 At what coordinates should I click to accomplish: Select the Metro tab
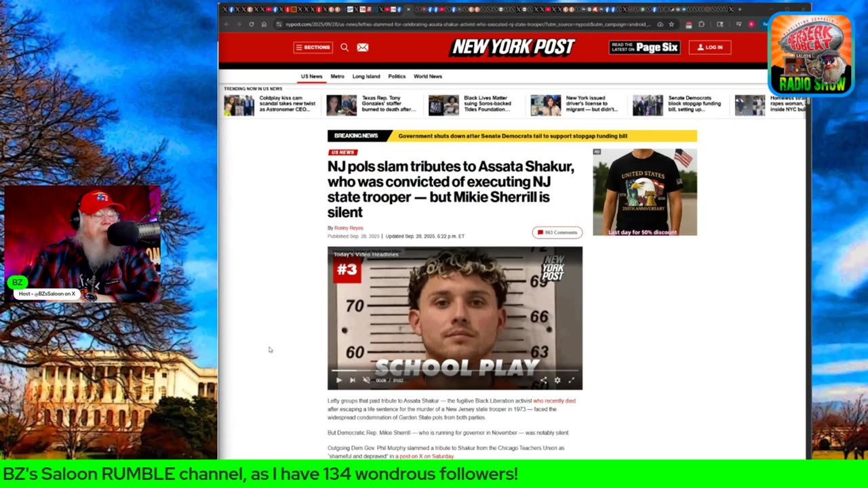[337, 77]
